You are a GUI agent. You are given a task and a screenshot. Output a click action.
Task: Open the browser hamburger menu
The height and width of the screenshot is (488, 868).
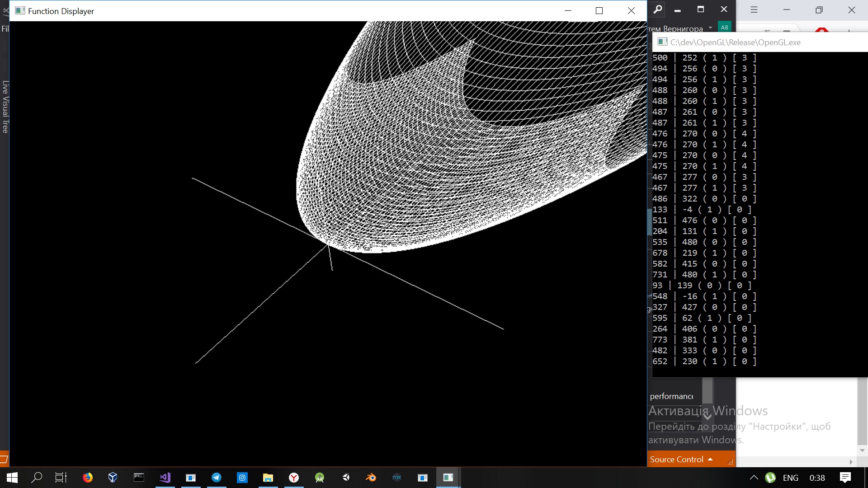point(754,9)
